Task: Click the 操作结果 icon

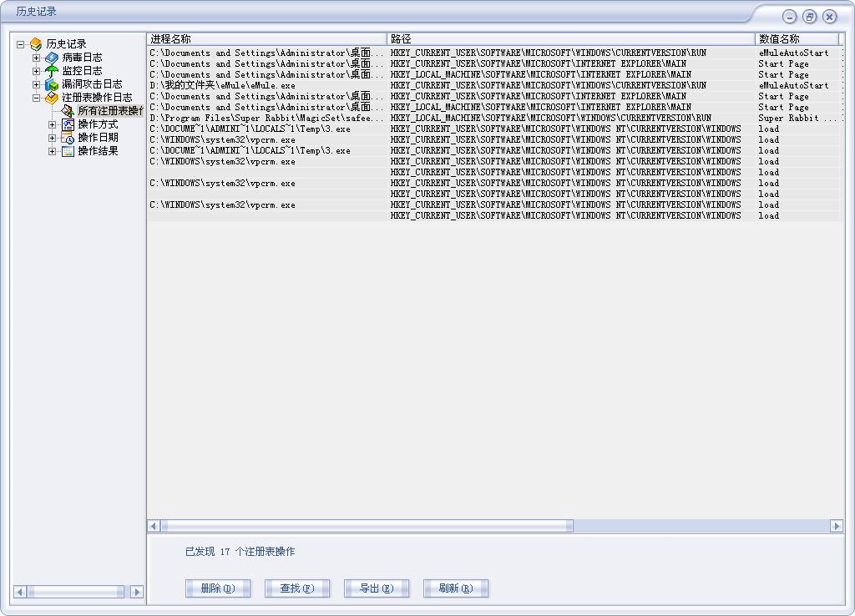Action: (68, 152)
